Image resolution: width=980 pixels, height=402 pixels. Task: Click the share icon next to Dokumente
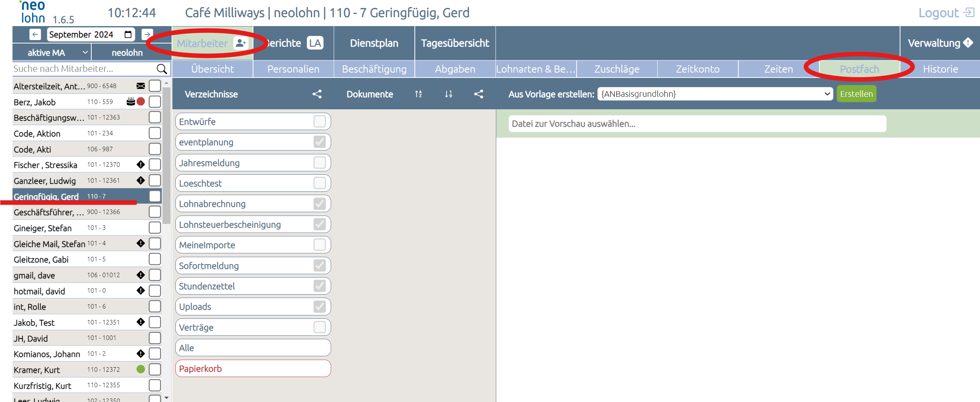478,94
